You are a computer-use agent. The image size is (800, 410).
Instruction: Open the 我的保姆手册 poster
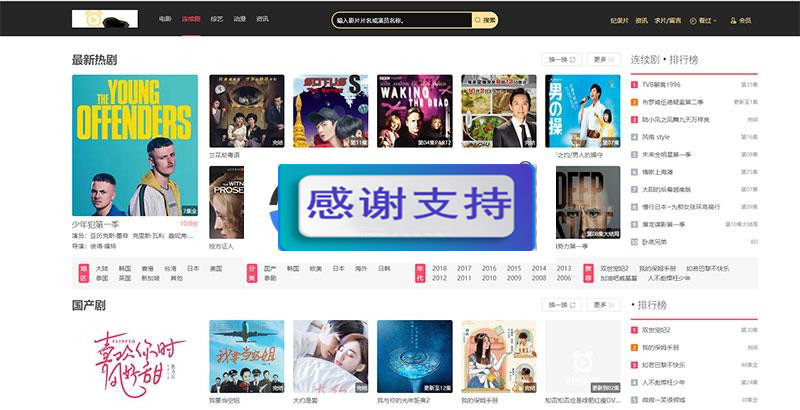(498, 356)
